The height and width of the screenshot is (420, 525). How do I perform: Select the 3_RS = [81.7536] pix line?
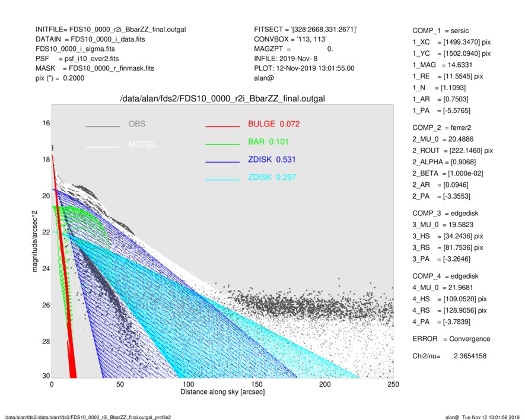448,247
